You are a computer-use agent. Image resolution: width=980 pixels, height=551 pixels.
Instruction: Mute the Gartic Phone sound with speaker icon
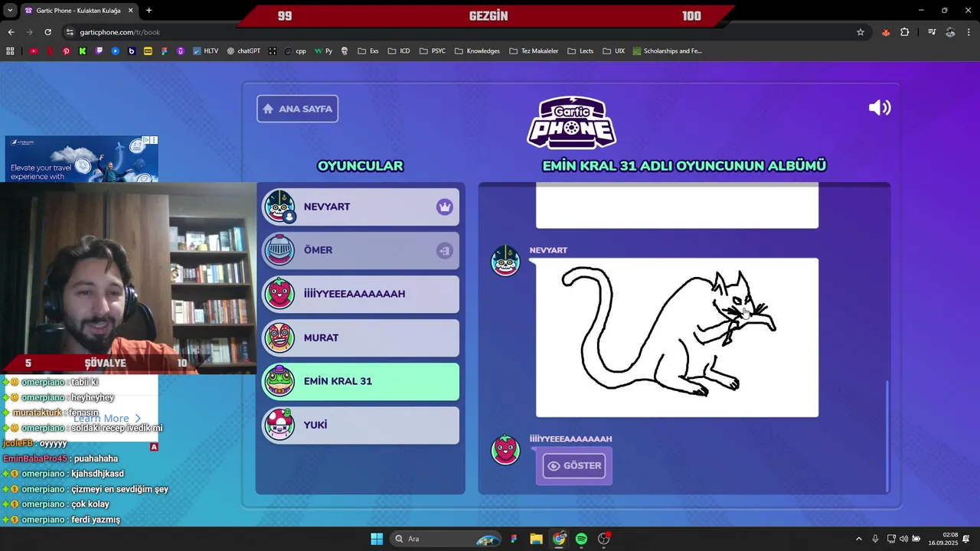(880, 108)
